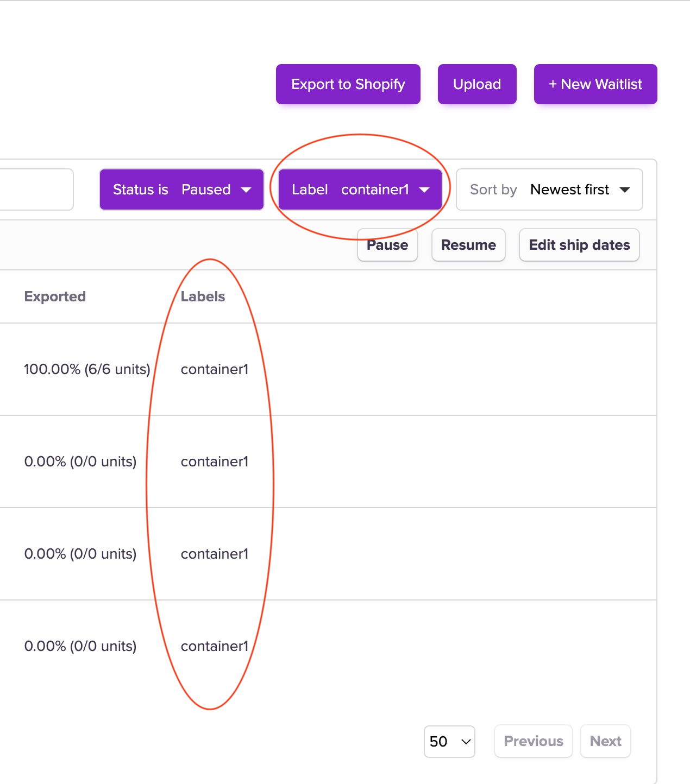Go to the Previous page

pos(533,741)
